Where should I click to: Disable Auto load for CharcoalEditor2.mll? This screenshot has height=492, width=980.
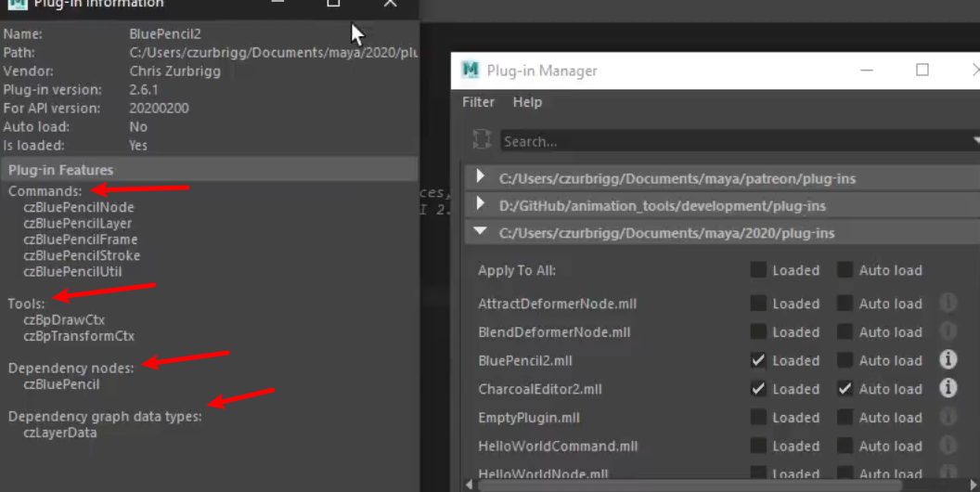tap(845, 389)
